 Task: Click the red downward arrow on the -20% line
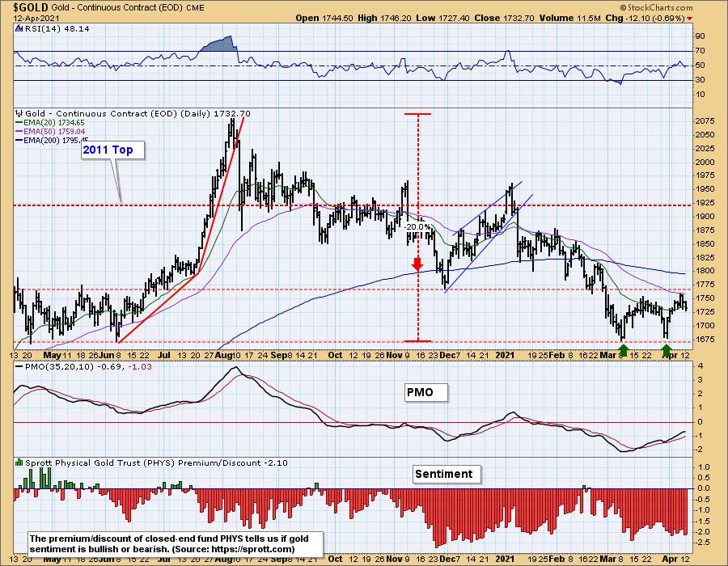(417, 264)
